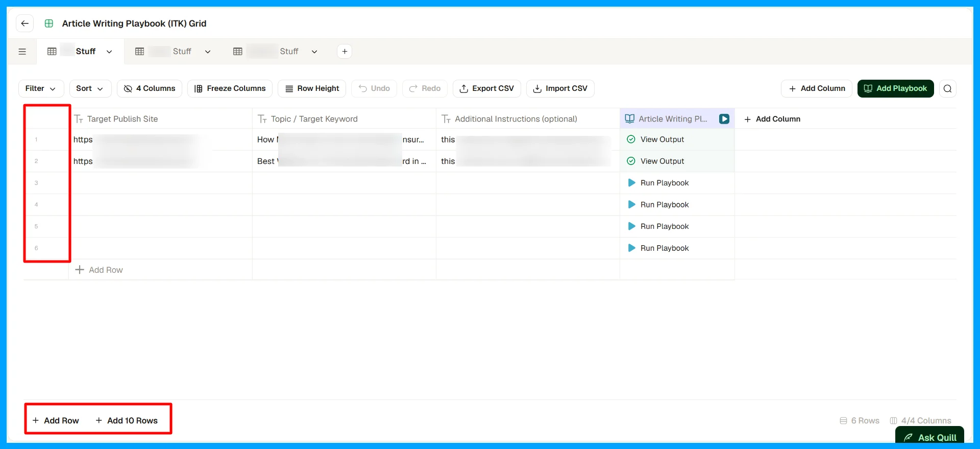The image size is (980, 449).
Task: Click the green Add Playbook button
Action: coord(896,88)
